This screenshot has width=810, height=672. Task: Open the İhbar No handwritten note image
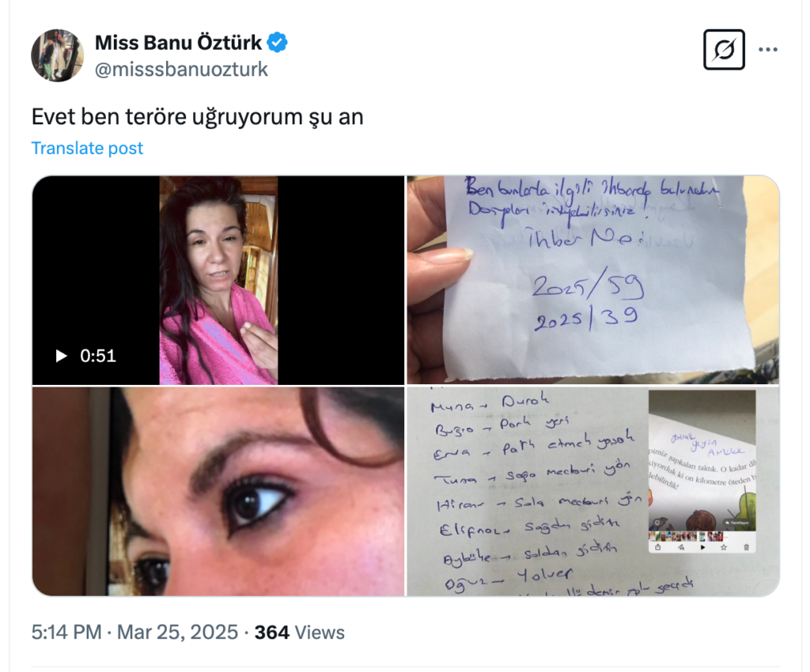(593, 280)
